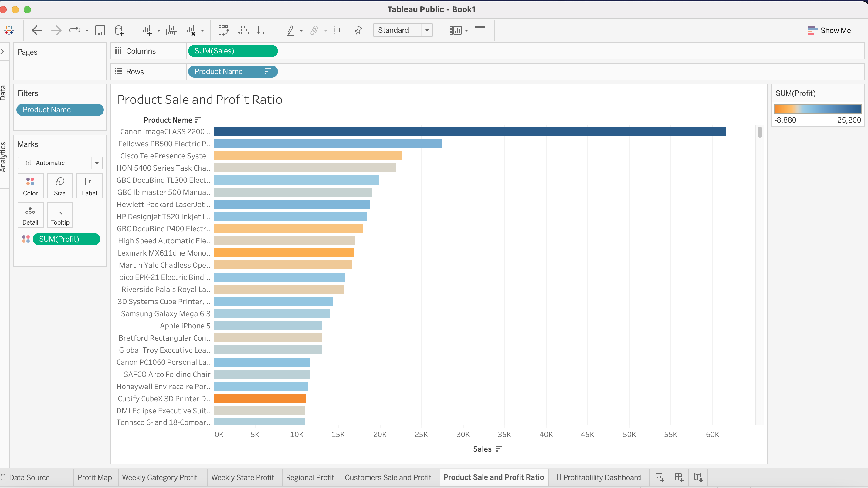The width and height of the screenshot is (868, 488).
Task: Click the Presentation Mode icon
Action: [480, 30]
